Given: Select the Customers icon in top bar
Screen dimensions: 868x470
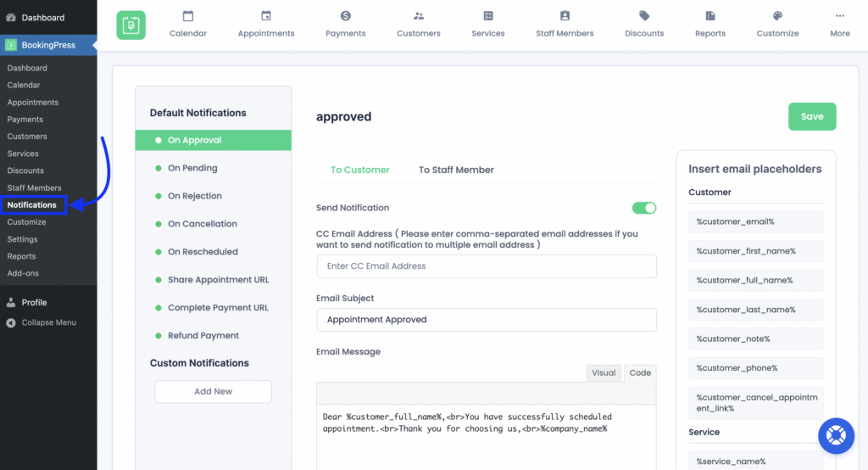Looking at the screenshot, I should point(419,16).
